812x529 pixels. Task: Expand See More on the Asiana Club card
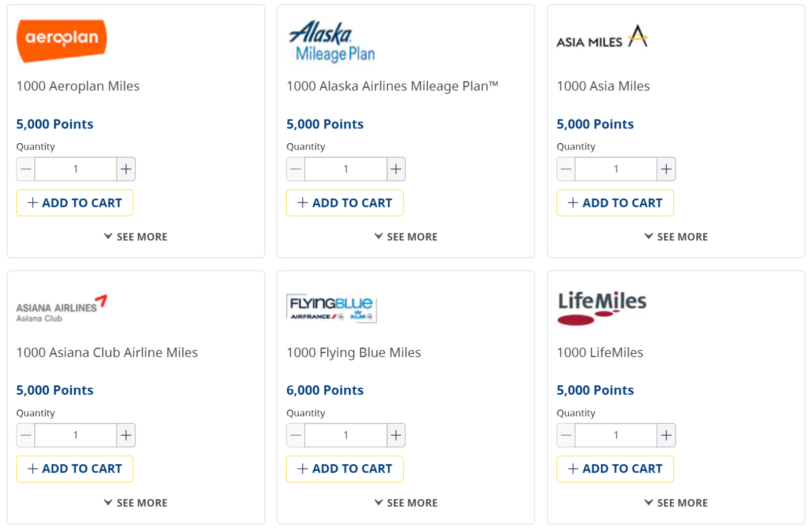click(x=136, y=503)
